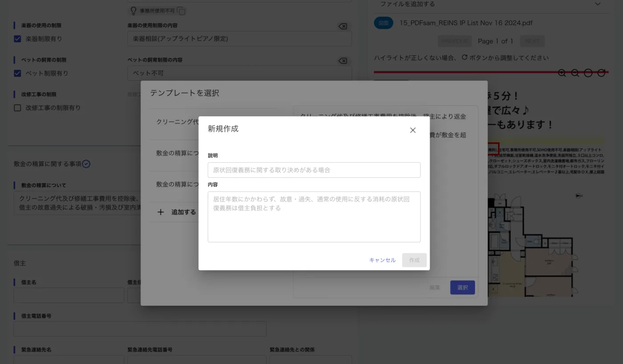The width and height of the screenshot is (623, 364).
Task: Focus the 説明 input field
Action: (x=314, y=170)
